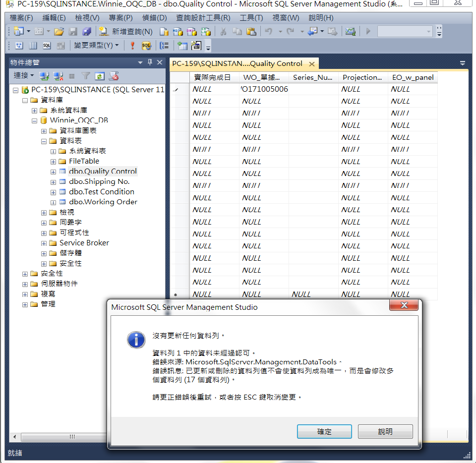Click the Undo arrow icon
Image resolution: width=476 pixels, height=463 pixels.
pyautogui.click(x=269, y=31)
